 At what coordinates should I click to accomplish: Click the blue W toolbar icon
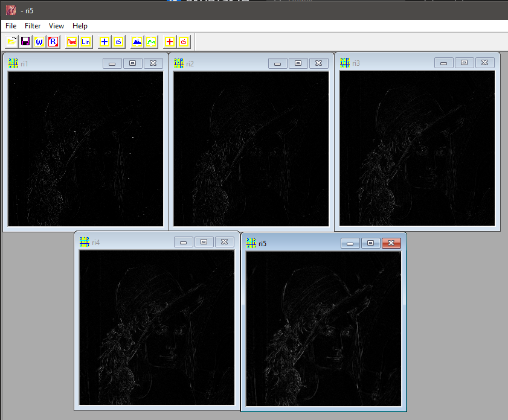[x=39, y=42]
